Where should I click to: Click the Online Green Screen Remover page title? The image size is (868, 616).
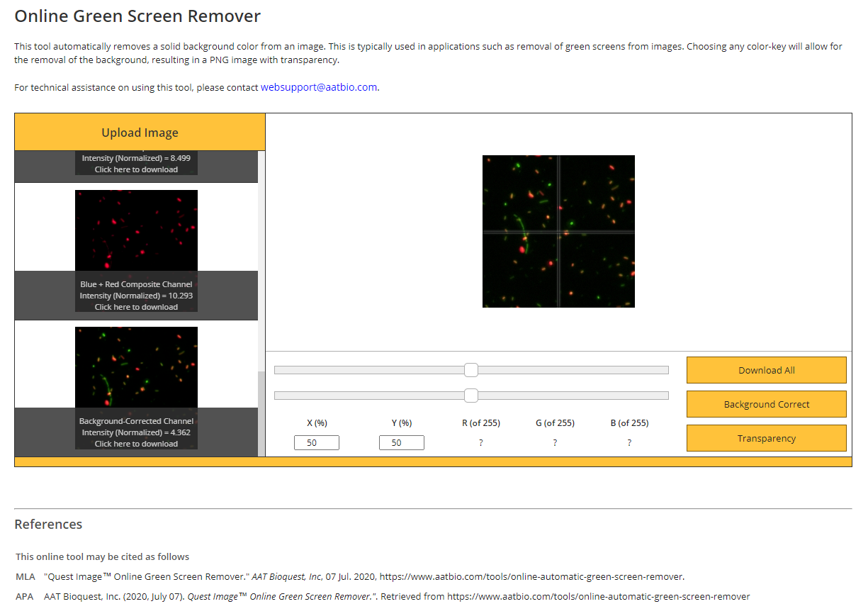pos(137,16)
